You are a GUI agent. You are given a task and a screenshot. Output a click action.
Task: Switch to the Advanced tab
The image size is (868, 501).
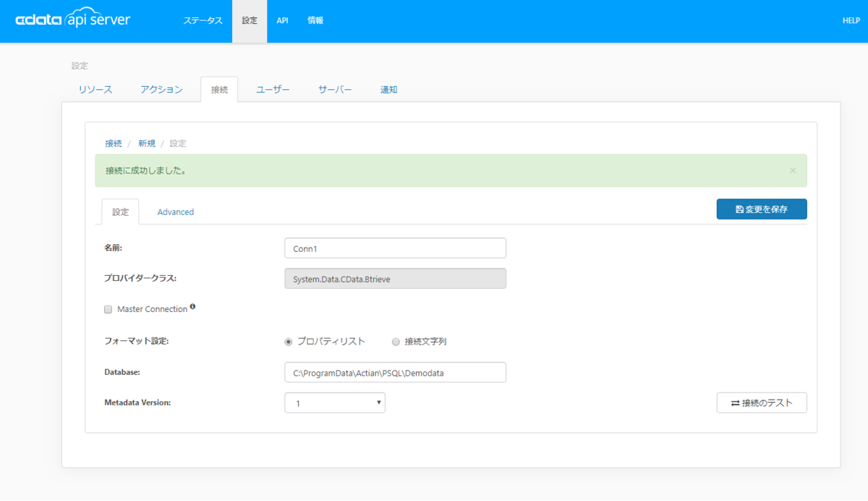coord(176,212)
